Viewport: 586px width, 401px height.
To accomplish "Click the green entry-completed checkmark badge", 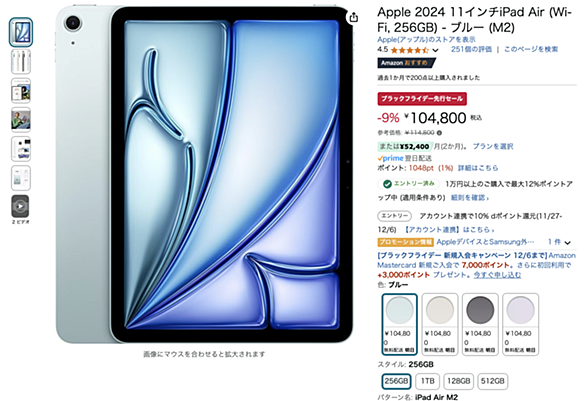I will (x=387, y=184).
